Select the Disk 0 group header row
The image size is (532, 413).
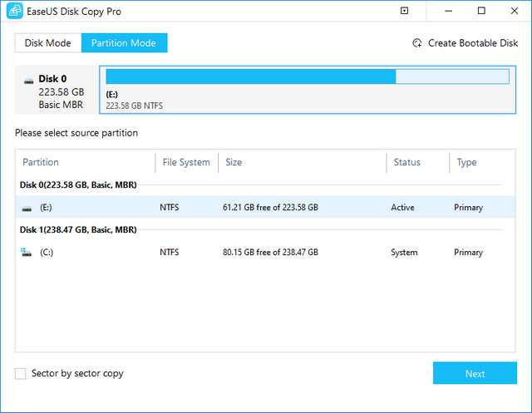pyautogui.click(x=78, y=184)
